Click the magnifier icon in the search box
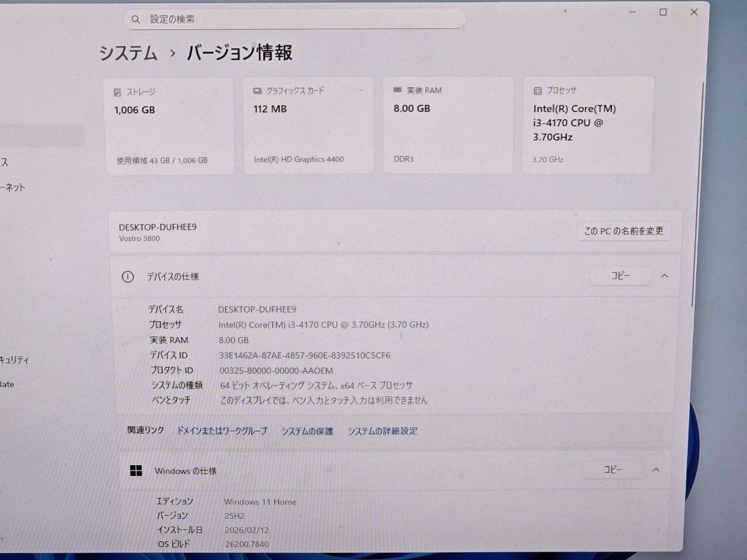 tap(135, 19)
